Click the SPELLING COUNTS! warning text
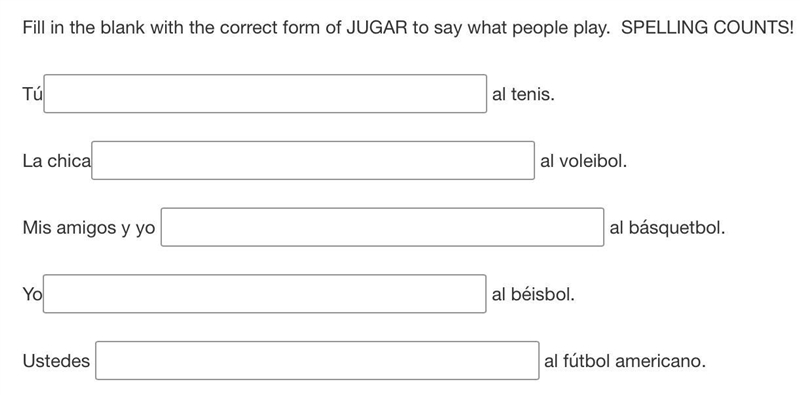Image resolution: width=800 pixels, height=395 pixels. point(707,28)
